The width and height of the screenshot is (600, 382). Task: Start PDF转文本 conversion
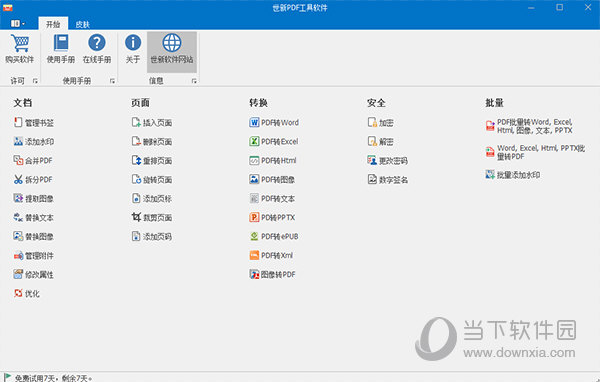(272, 198)
